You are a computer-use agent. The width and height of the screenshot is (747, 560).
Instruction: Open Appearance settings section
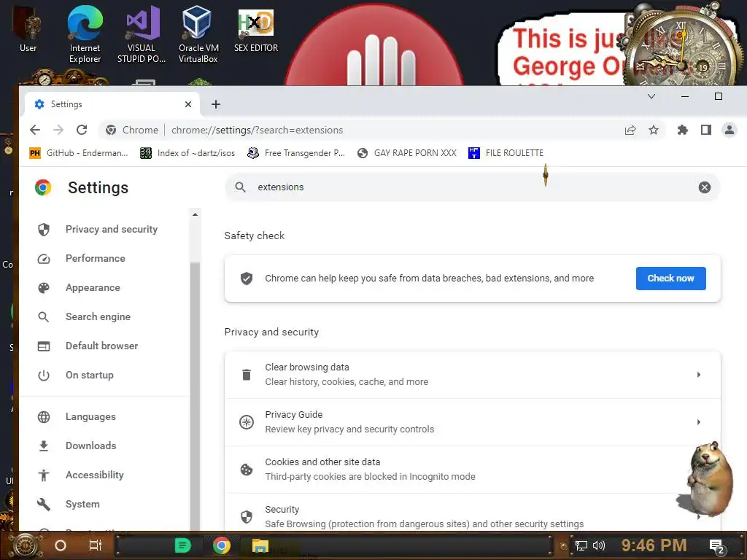pyautogui.click(x=93, y=287)
